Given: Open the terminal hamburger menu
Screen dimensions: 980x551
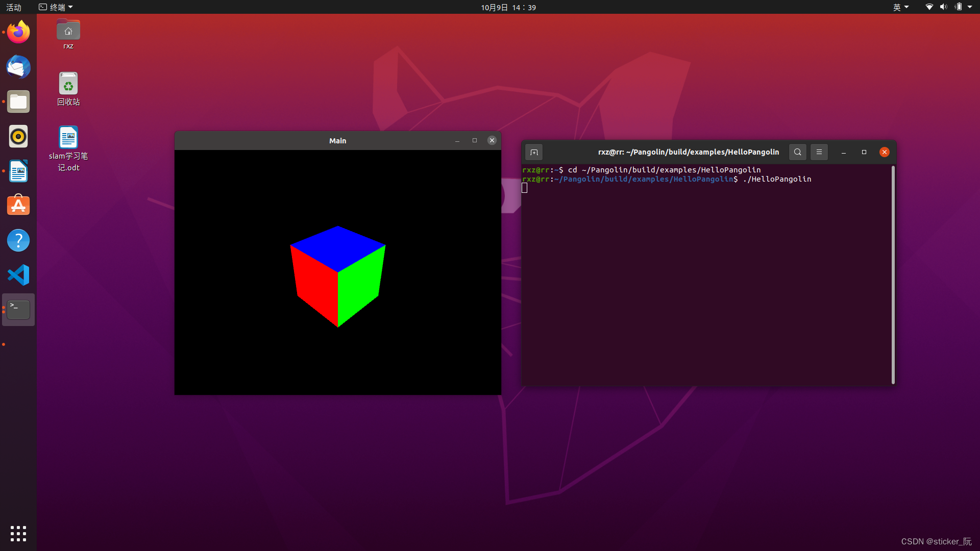Looking at the screenshot, I should pyautogui.click(x=819, y=152).
